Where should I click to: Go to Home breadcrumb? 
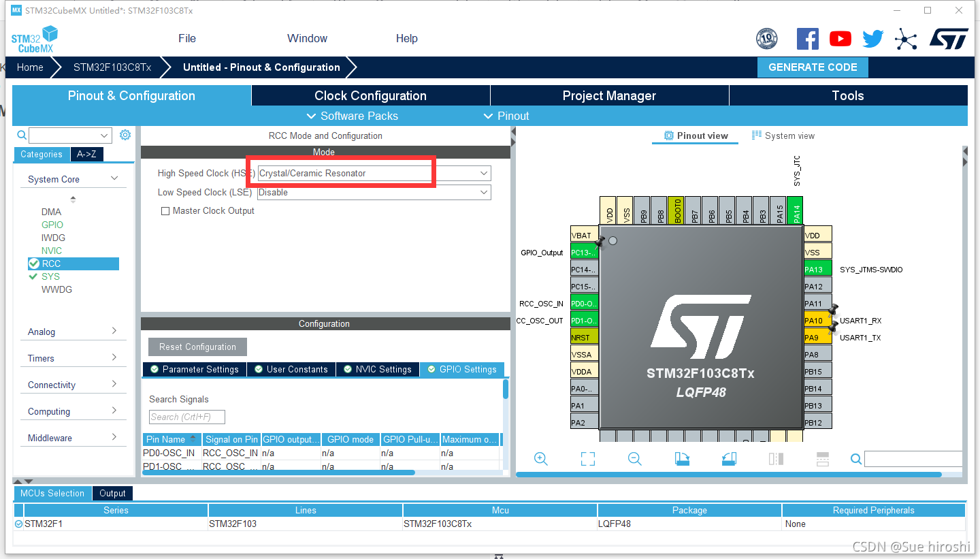pos(30,67)
